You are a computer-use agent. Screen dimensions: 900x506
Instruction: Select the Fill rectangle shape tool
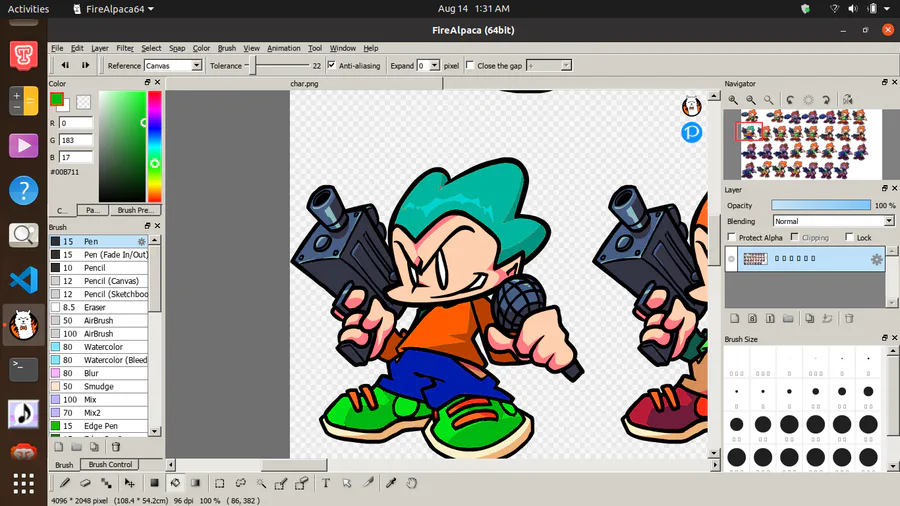[x=154, y=483]
